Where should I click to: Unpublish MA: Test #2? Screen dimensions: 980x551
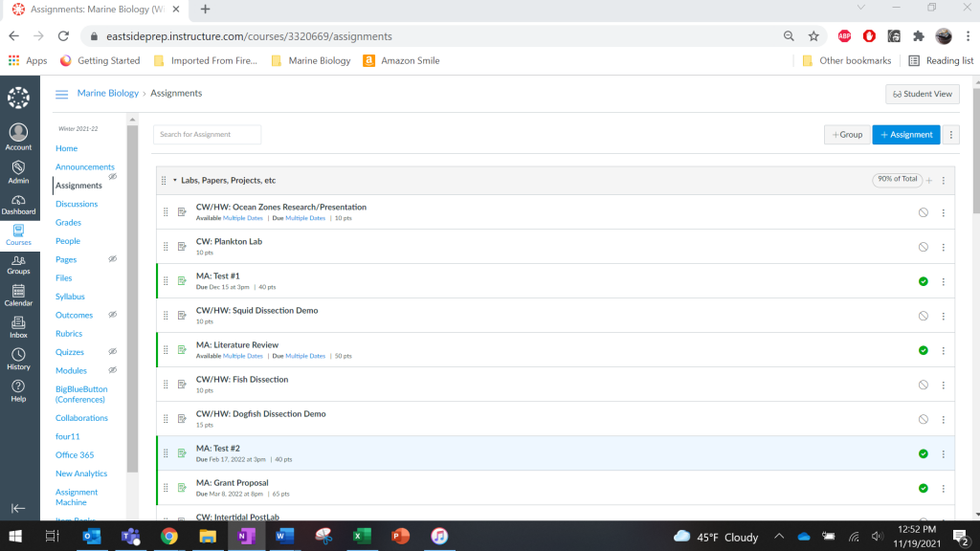point(924,453)
